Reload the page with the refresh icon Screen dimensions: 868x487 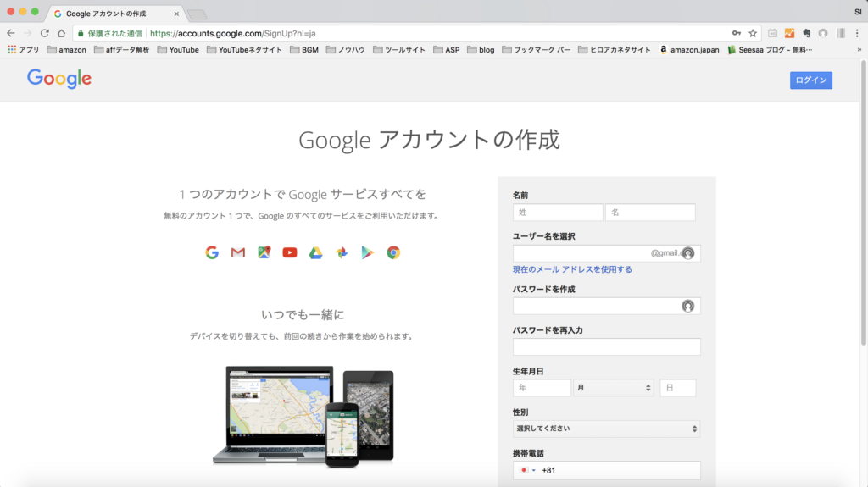point(44,33)
